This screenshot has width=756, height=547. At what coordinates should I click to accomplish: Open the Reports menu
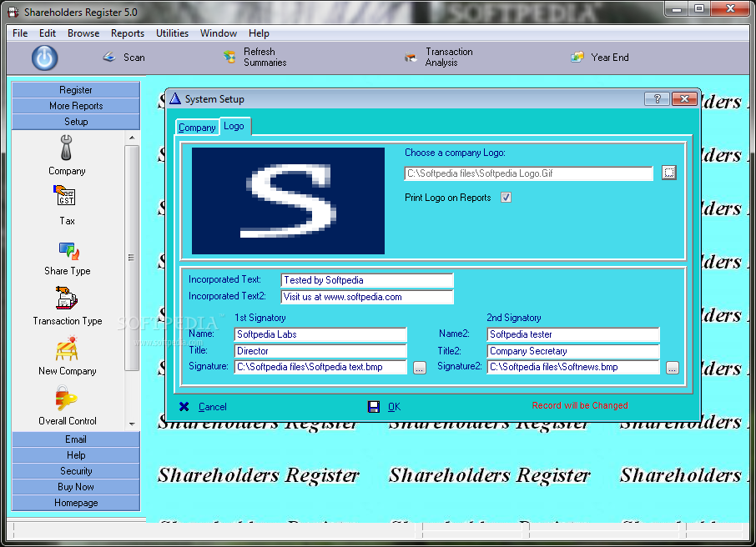coord(128,33)
